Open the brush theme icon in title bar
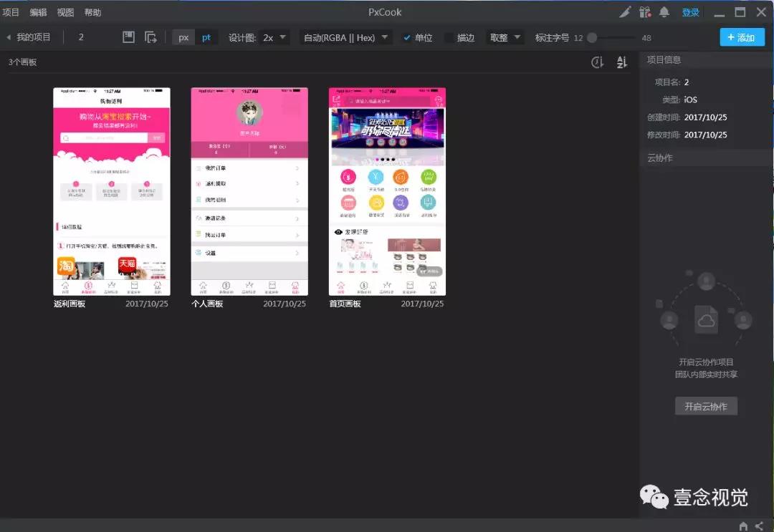The image size is (774, 532). pyautogui.click(x=625, y=12)
